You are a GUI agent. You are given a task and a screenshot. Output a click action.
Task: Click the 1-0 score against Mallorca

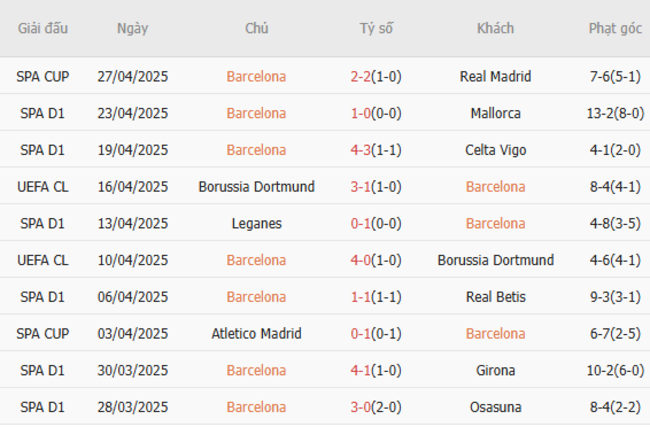coord(362,113)
